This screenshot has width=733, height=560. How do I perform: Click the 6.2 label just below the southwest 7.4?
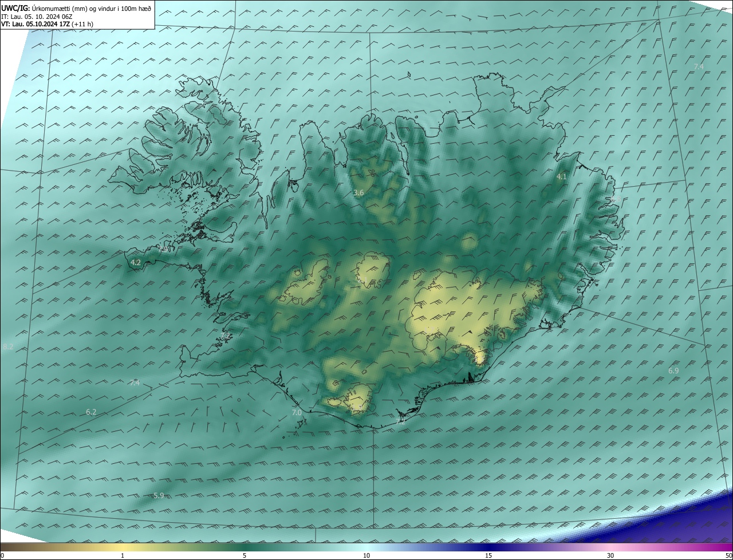point(91,412)
